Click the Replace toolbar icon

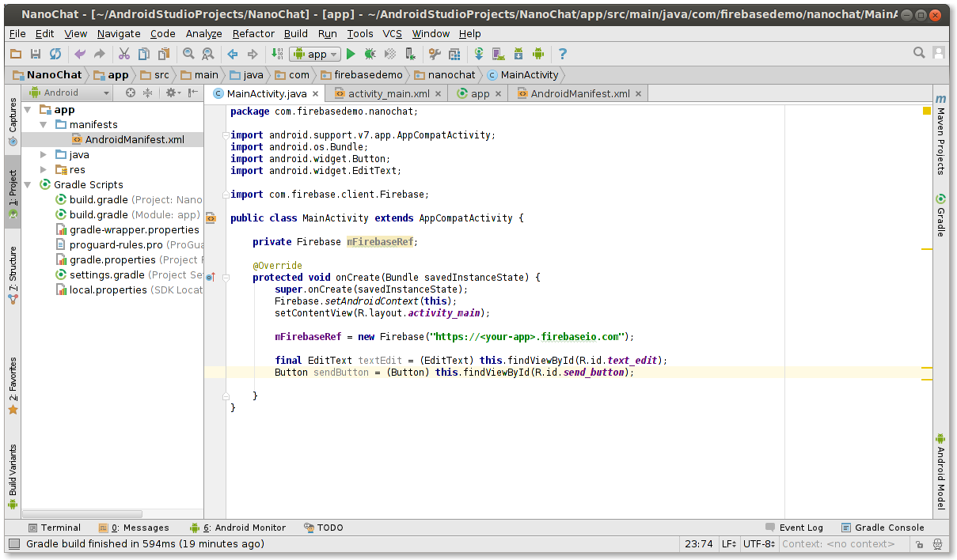tap(207, 54)
